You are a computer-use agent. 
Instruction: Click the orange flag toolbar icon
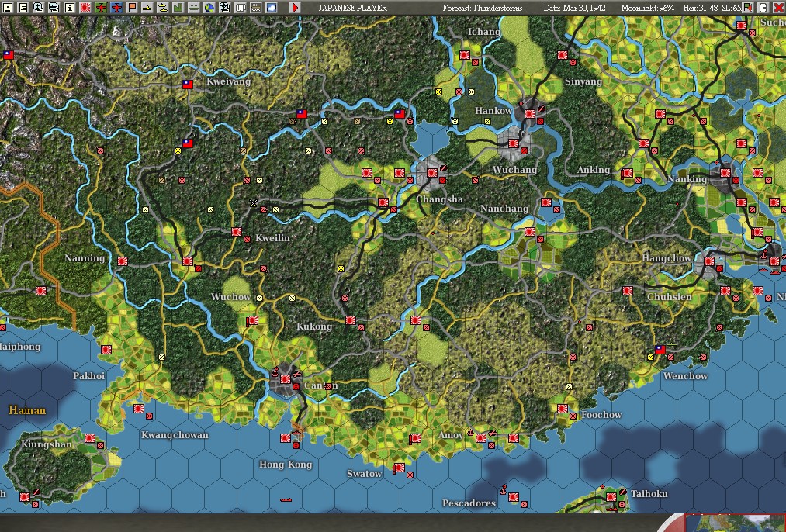(132, 7)
